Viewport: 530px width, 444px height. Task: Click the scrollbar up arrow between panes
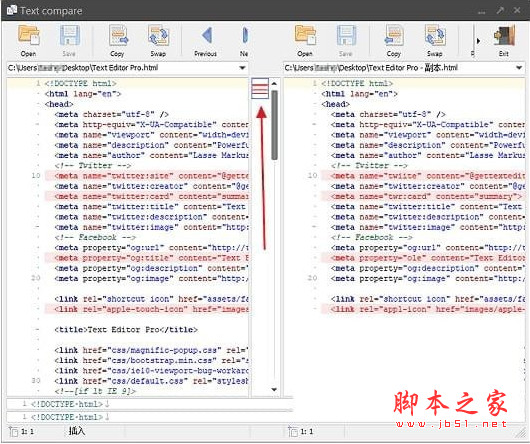(274, 83)
